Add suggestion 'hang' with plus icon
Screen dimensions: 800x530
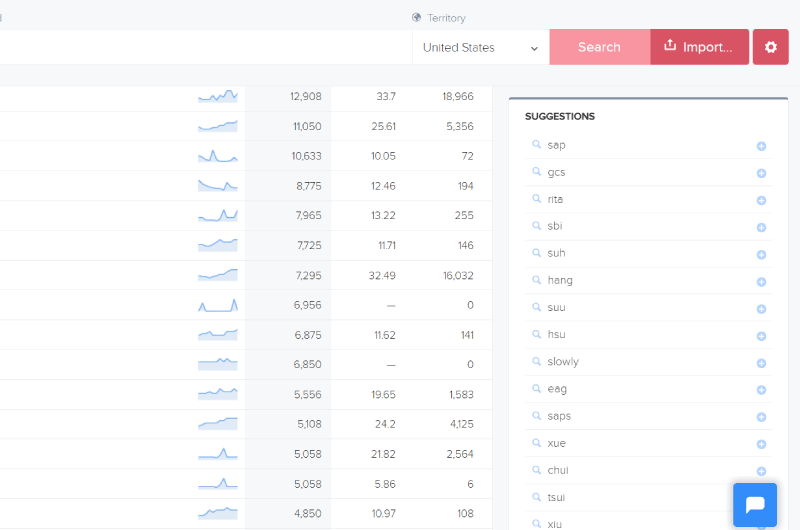point(761,282)
